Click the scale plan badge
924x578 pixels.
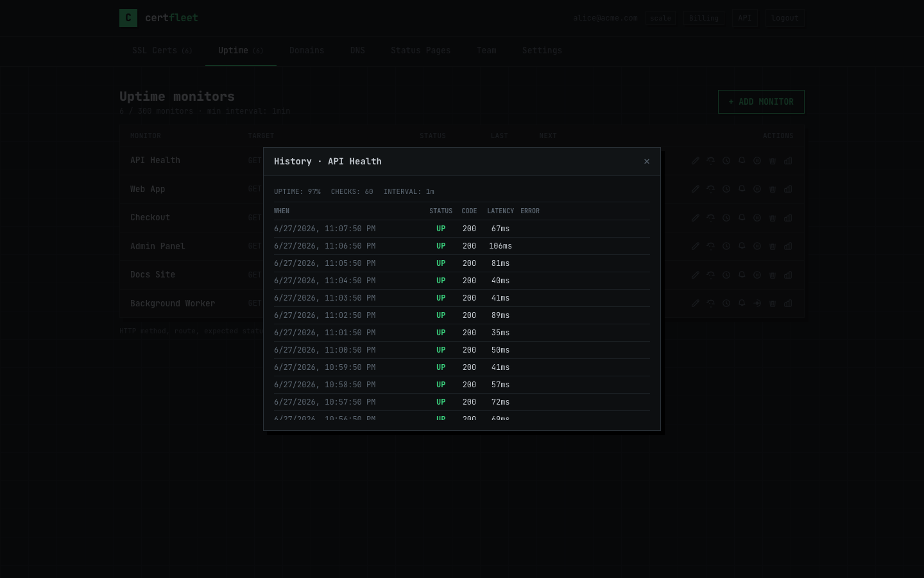660,18
